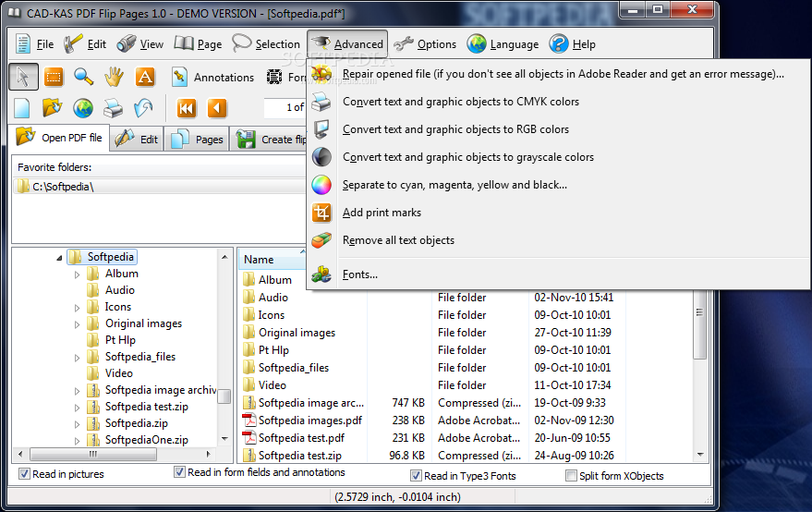Expand Softpedia test.zip in tree
The width and height of the screenshot is (812, 512).
(78, 408)
